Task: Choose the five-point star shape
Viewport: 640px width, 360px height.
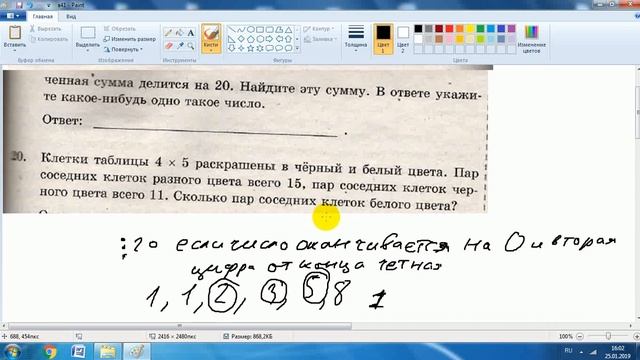Action: pos(250,48)
